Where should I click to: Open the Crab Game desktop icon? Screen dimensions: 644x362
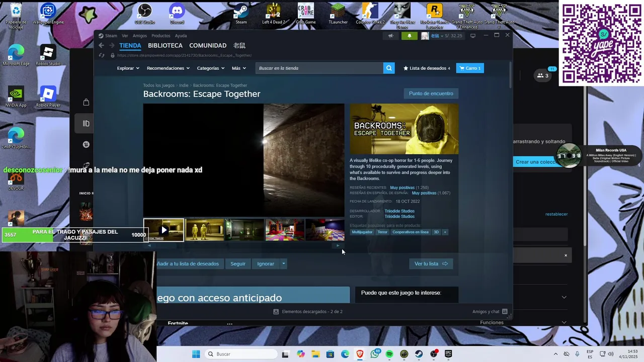(306, 14)
